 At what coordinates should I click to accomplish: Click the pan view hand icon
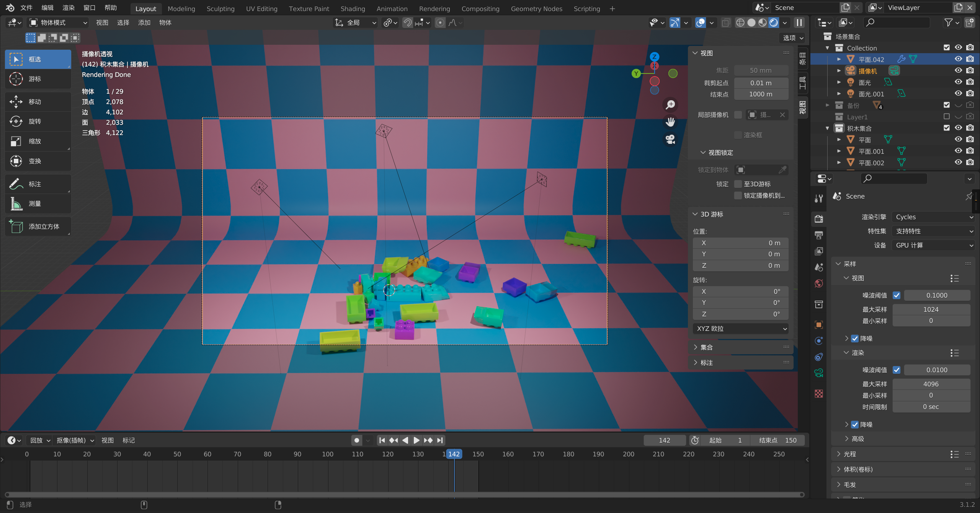pyautogui.click(x=670, y=122)
